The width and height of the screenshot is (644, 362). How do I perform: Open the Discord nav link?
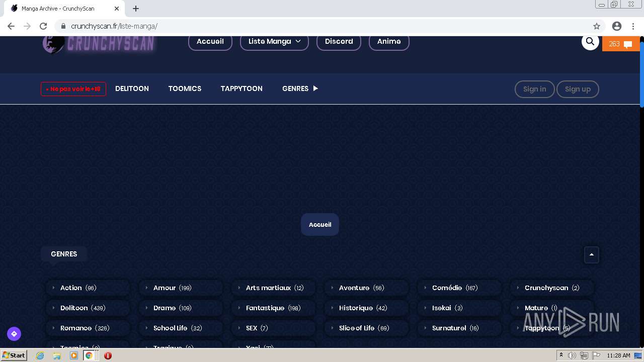pyautogui.click(x=339, y=42)
